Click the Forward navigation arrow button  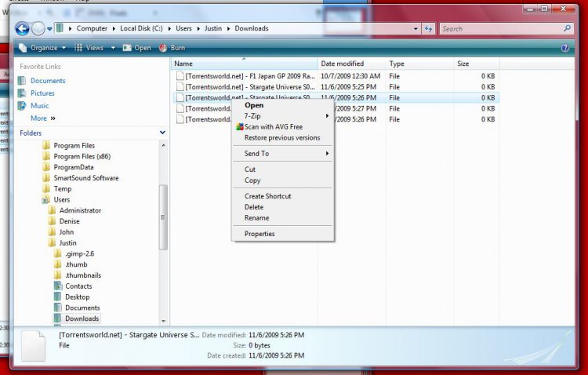click(38, 28)
